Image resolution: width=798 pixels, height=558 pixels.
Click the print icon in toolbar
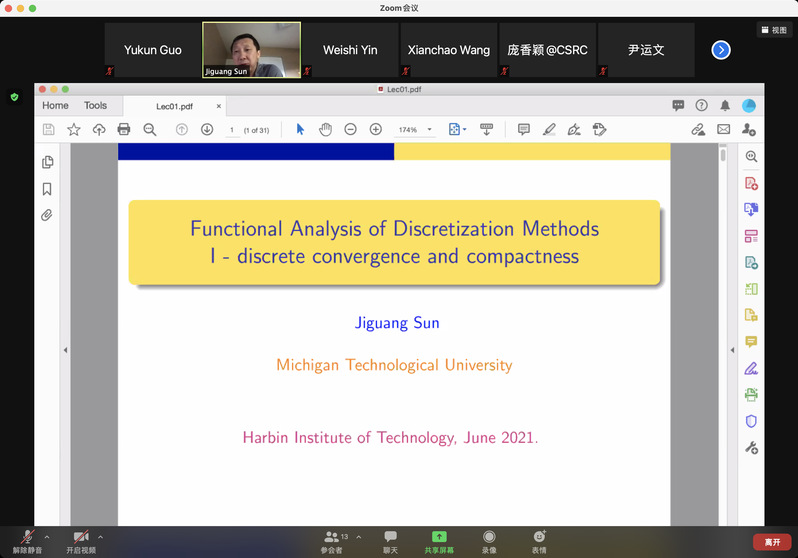point(124,129)
